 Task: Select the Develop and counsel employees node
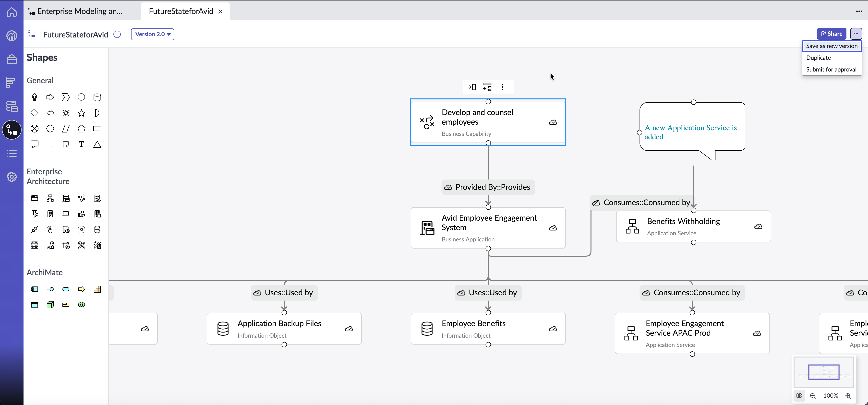[488, 122]
